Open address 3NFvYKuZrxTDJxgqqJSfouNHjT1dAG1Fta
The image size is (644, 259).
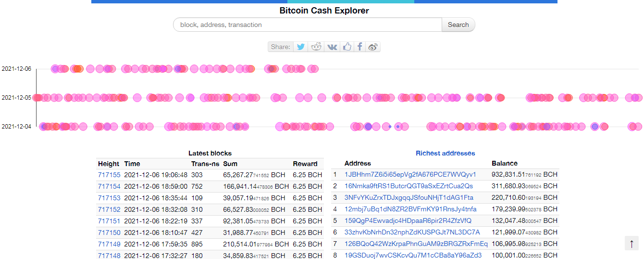pyautogui.click(x=409, y=197)
